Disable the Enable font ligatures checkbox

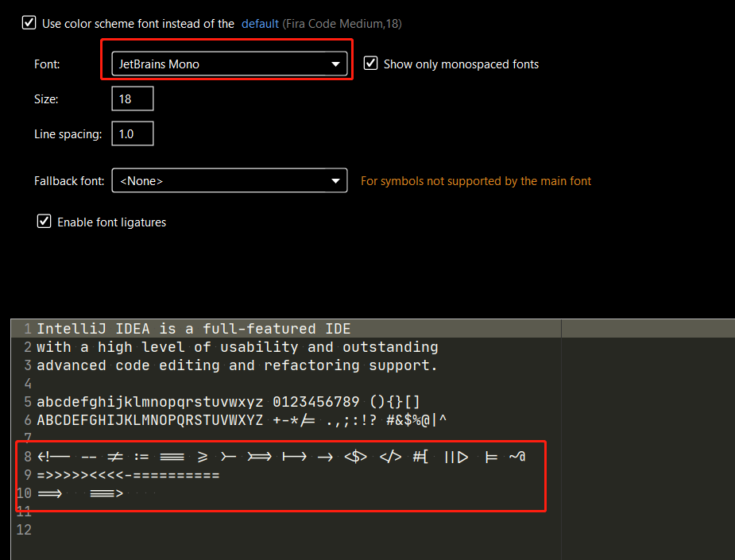coord(44,222)
